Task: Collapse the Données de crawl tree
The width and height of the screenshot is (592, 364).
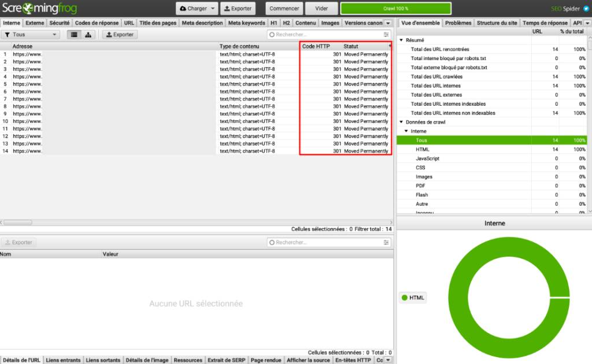Action: (402, 122)
